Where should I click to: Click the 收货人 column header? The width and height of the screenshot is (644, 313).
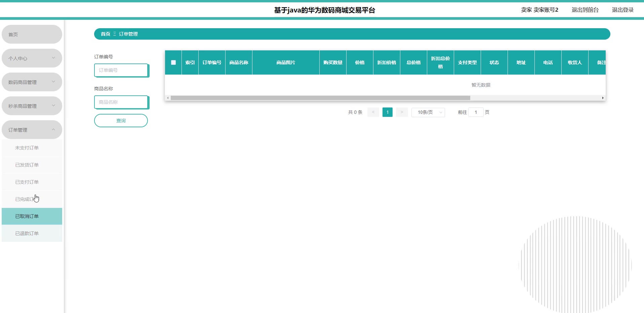(575, 62)
